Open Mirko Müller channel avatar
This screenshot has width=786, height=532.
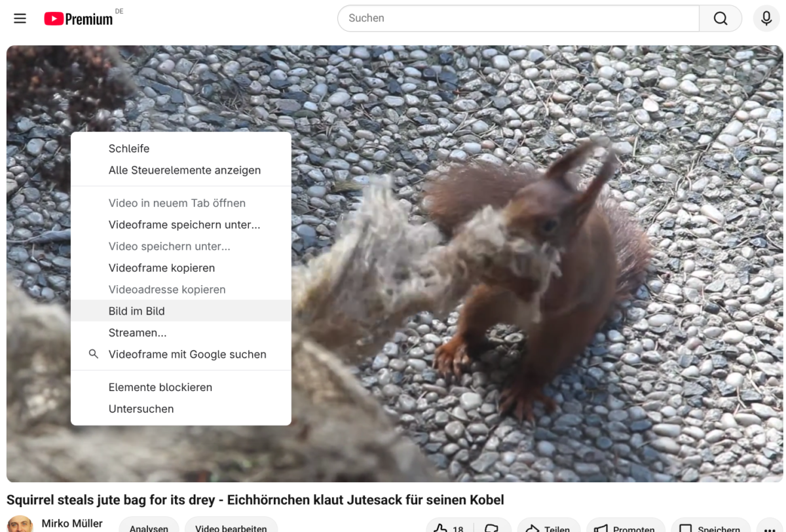20,525
